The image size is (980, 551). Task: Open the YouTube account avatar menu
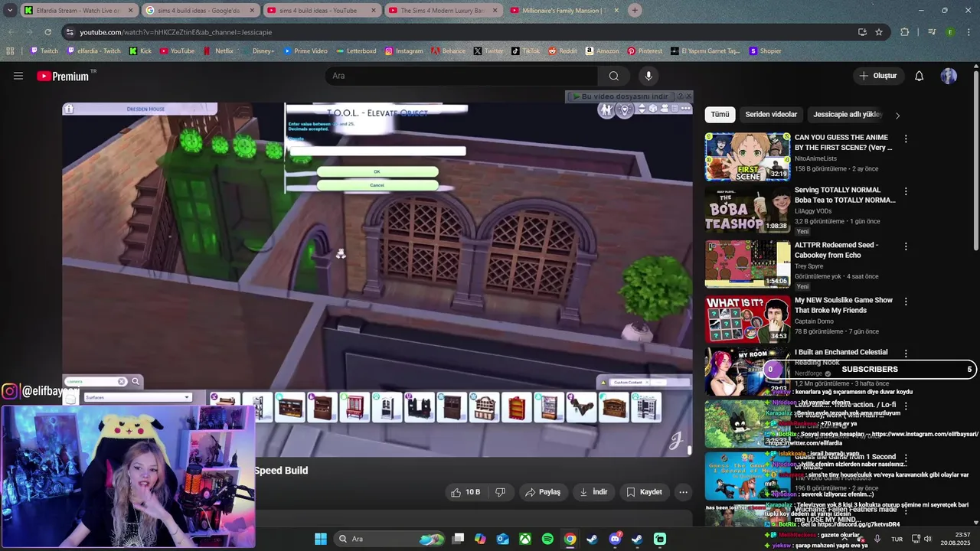pyautogui.click(x=949, y=76)
